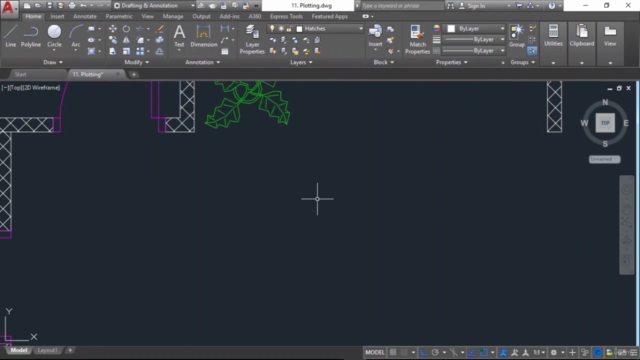Click the white ByLayer color swatch
The image size is (640, 360).
(x=451, y=29)
